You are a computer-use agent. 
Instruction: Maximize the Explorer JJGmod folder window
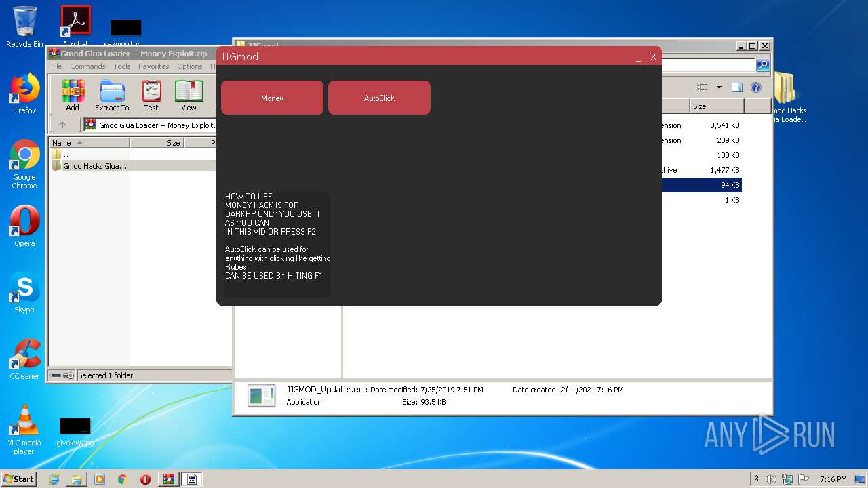click(752, 46)
